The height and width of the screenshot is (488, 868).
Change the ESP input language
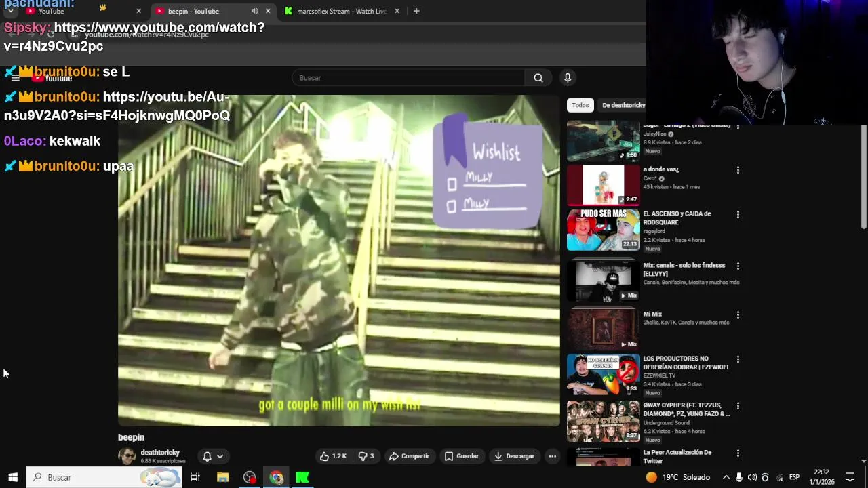794,477
